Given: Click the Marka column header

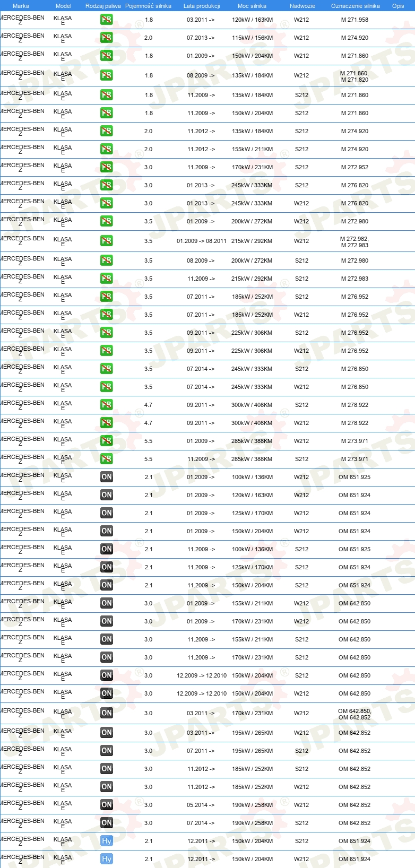Looking at the screenshot, I should point(21,6).
